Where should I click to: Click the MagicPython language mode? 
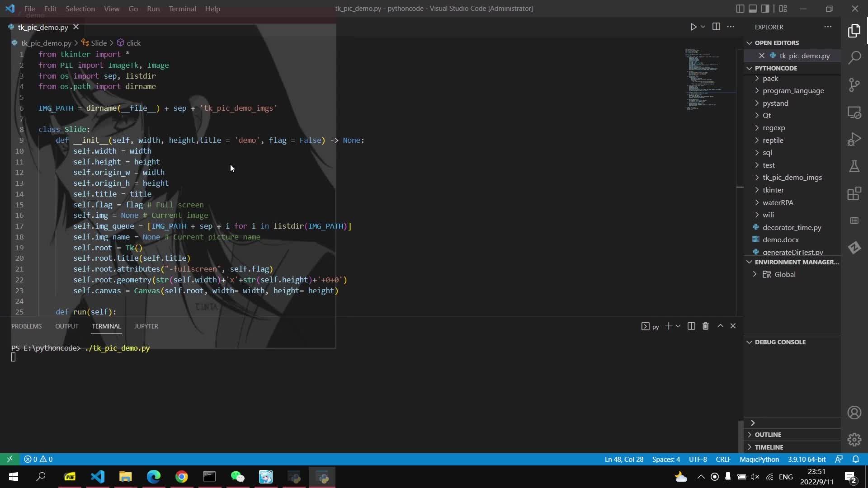759,459
